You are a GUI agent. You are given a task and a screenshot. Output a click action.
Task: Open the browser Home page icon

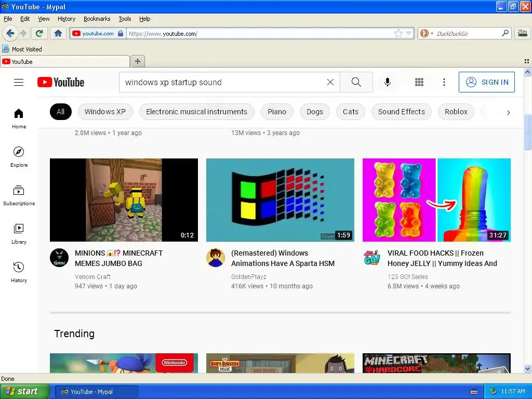(x=58, y=33)
